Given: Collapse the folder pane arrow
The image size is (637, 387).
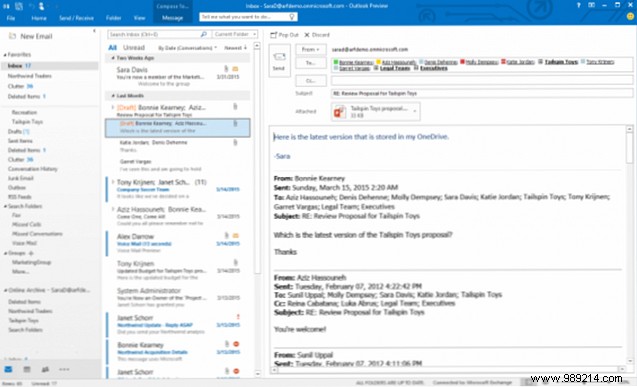Looking at the screenshot, I should pos(94,31).
